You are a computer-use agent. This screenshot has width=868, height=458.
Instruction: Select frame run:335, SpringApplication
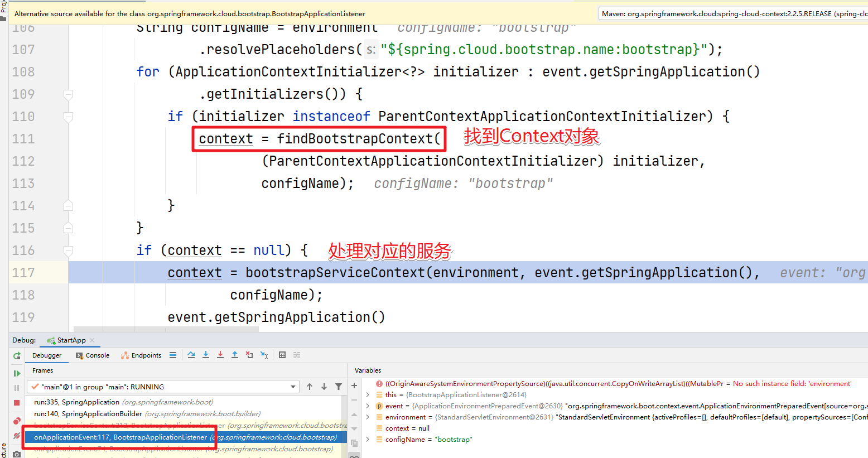coord(185,402)
